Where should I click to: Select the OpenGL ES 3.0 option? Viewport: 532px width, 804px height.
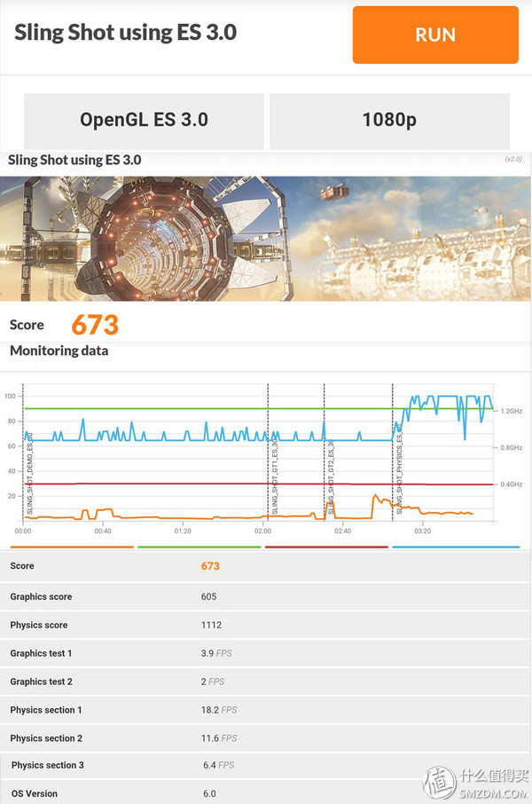[x=144, y=120]
